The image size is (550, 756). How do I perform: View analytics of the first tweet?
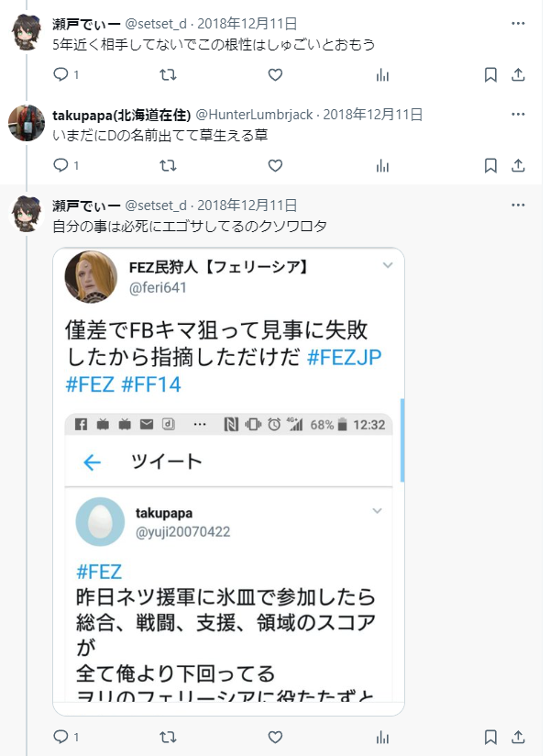[382, 74]
